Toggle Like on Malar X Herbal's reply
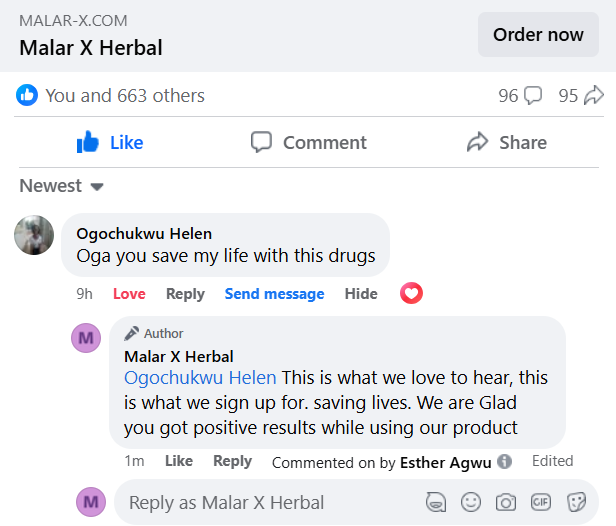Screen dimensions: 616x526 click(179, 461)
